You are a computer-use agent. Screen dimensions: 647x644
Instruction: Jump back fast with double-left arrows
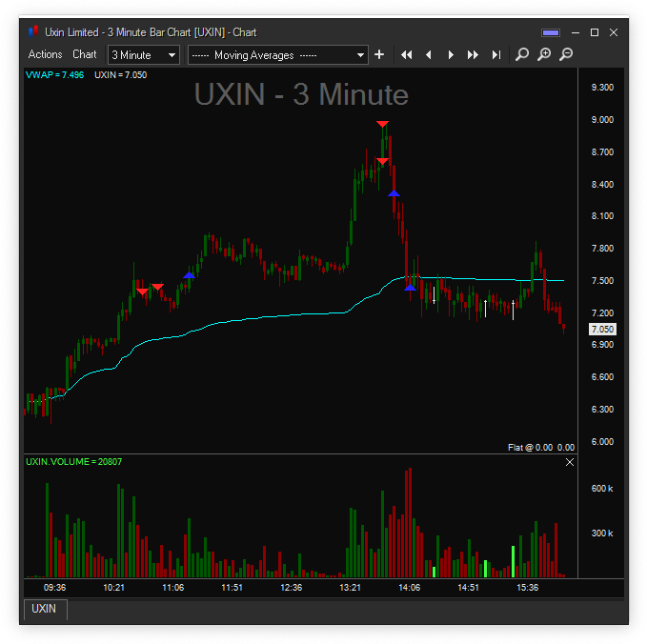407,55
